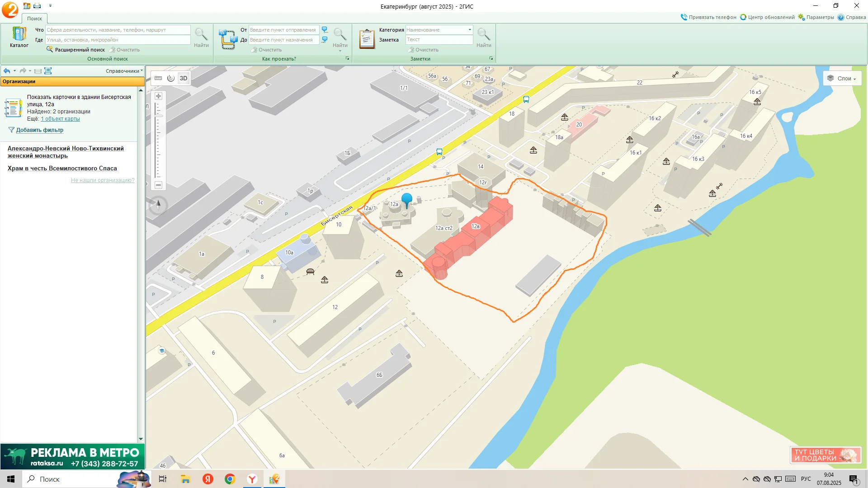Click the map rotation tool icon

[170, 78]
